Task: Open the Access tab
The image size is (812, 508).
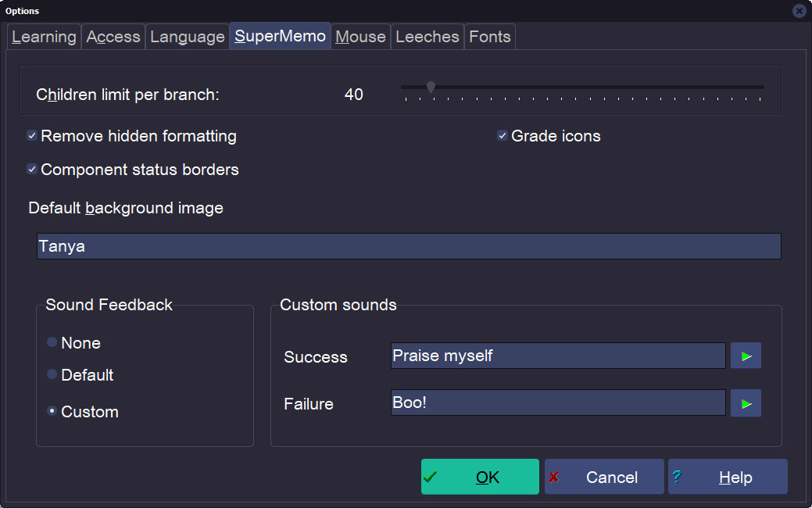Action: click(113, 37)
